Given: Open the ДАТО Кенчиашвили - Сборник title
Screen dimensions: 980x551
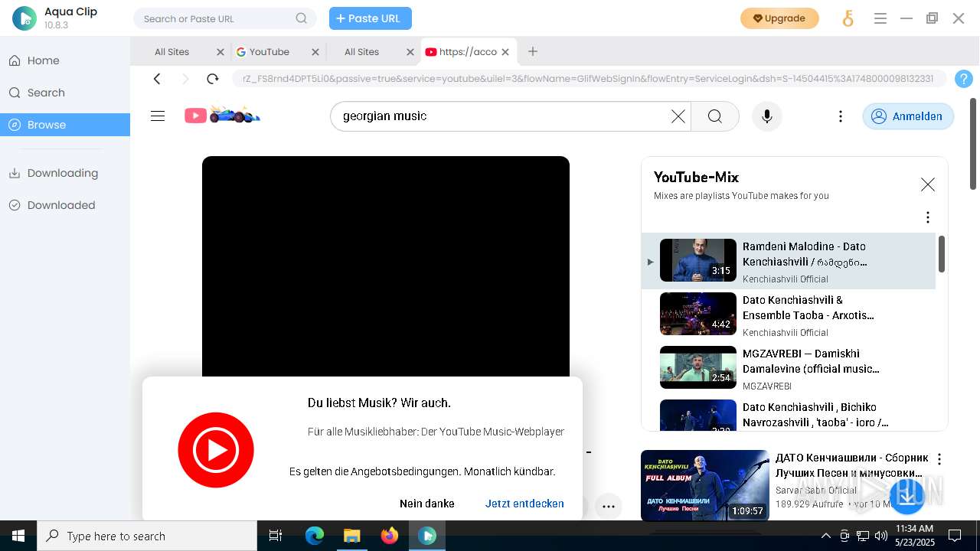Looking at the screenshot, I should pos(852,465).
